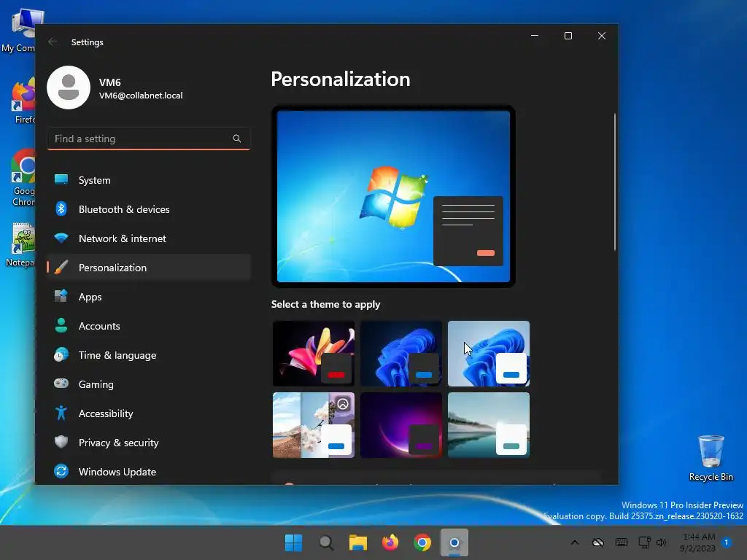The width and height of the screenshot is (747, 560).
Task: Apply the Windows spotlight landscape collage theme
Action: [x=314, y=425]
